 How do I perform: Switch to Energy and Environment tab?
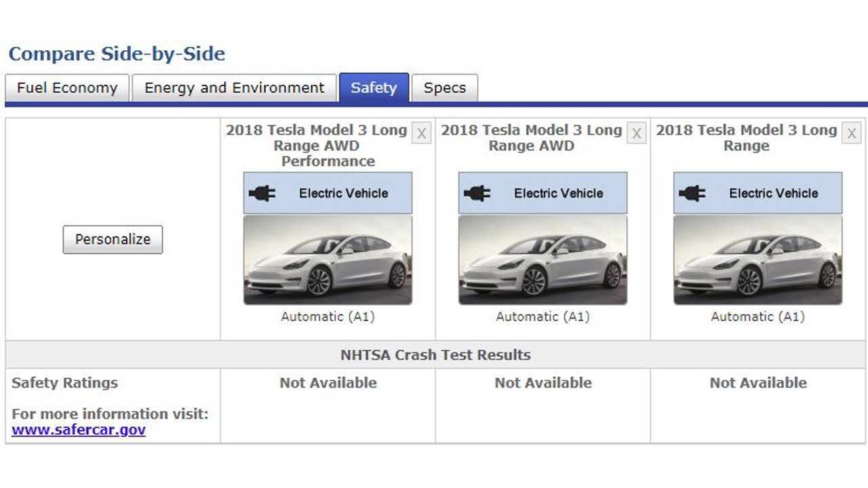(234, 88)
